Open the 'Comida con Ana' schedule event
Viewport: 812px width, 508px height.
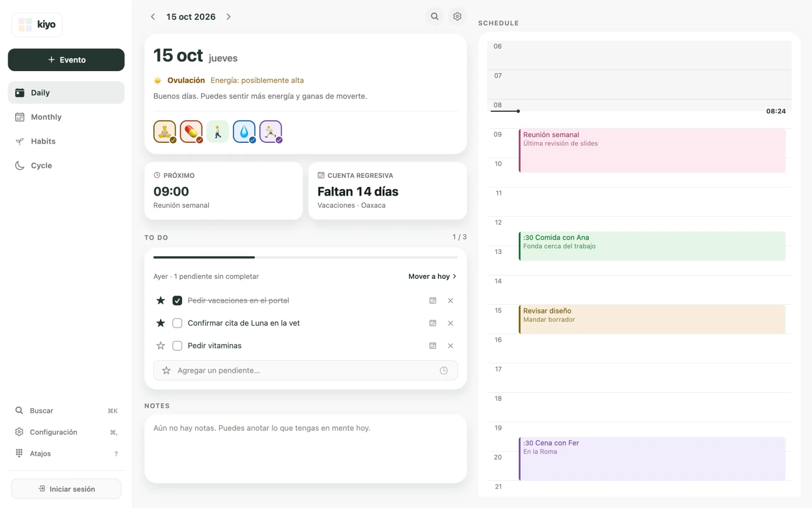point(652,246)
